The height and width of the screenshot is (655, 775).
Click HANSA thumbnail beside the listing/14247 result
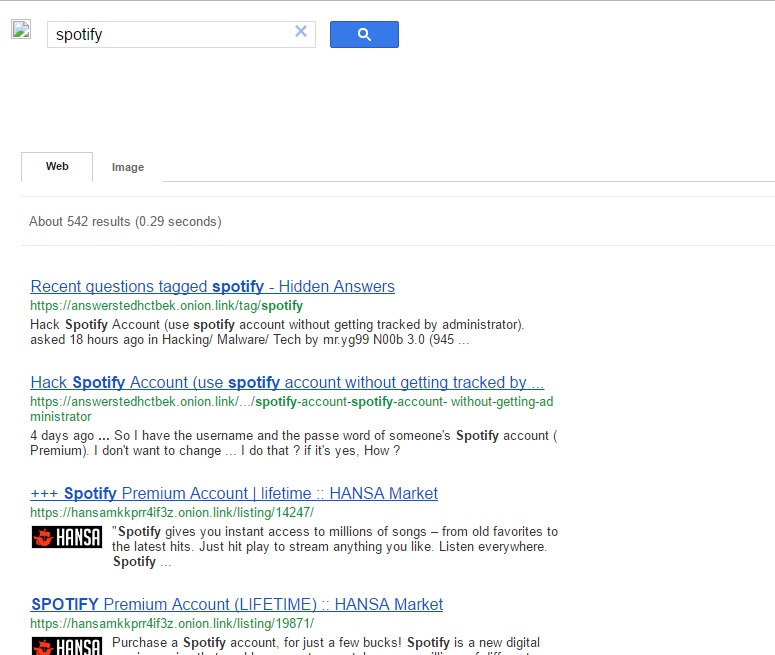[67, 537]
